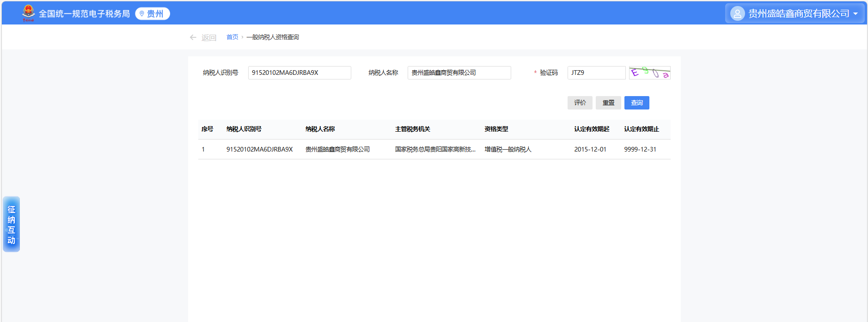Viewport: 868px width, 322px height.
Task: Click the location pin icon beside 贵州
Action: tap(142, 14)
